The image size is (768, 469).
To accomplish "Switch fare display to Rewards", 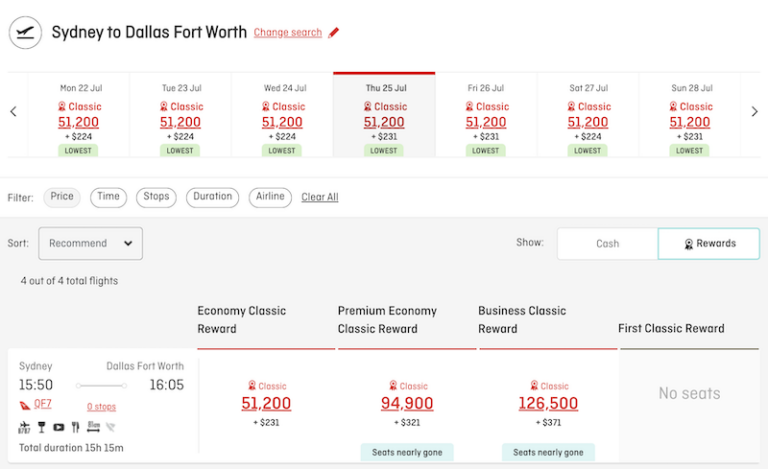I will pyautogui.click(x=709, y=243).
